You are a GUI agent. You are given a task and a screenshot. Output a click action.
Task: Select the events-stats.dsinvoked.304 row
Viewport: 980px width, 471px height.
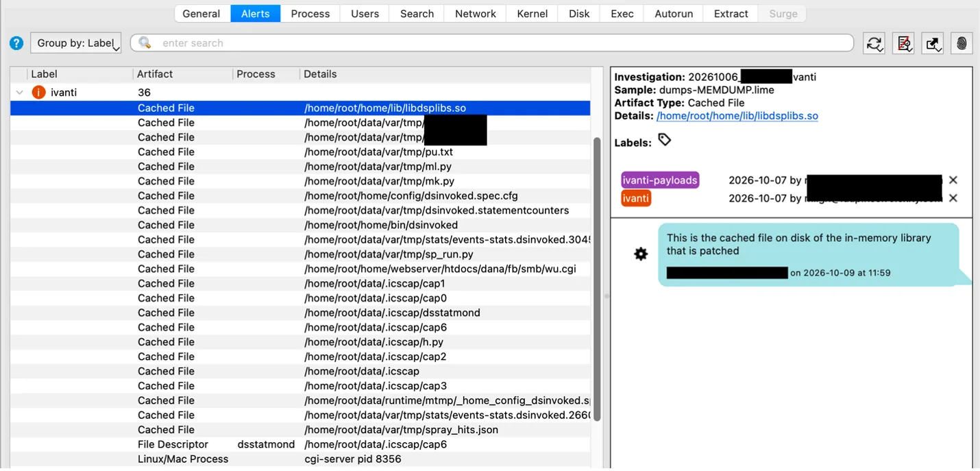click(300, 239)
